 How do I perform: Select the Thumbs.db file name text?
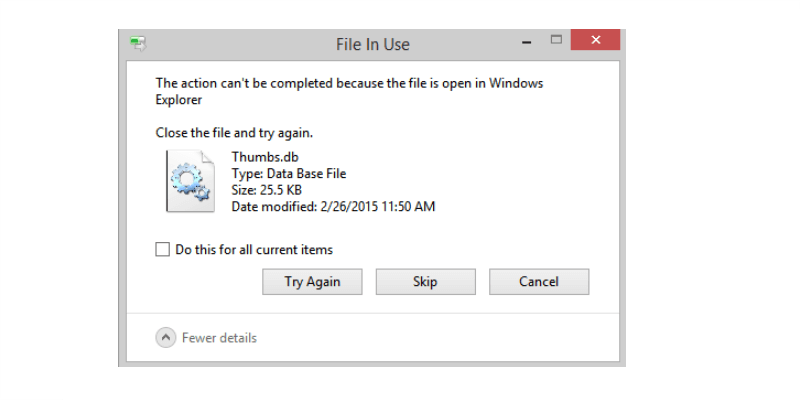(265, 157)
